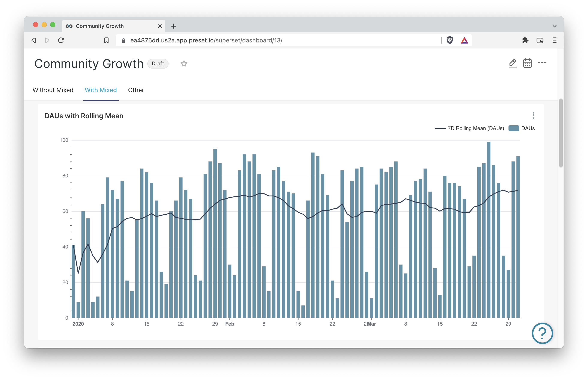Screen dimensions: 588x380
Task: Open a new browser tab
Action: pos(174,26)
